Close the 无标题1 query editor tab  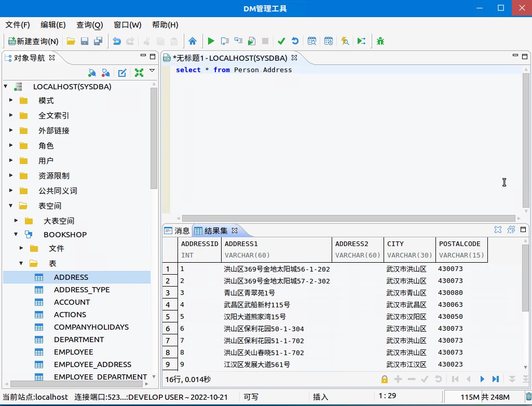[x=294, y=58]
